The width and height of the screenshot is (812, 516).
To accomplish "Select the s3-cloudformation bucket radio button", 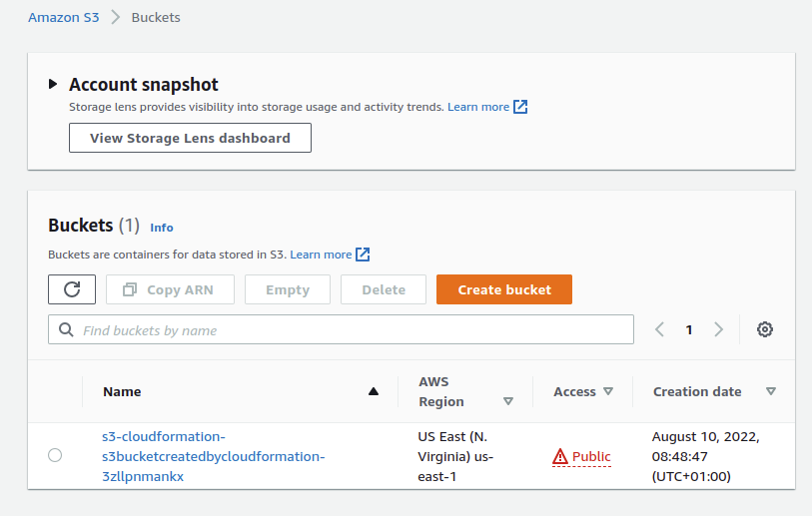I will pyautogui.click(x=55, y=455).
